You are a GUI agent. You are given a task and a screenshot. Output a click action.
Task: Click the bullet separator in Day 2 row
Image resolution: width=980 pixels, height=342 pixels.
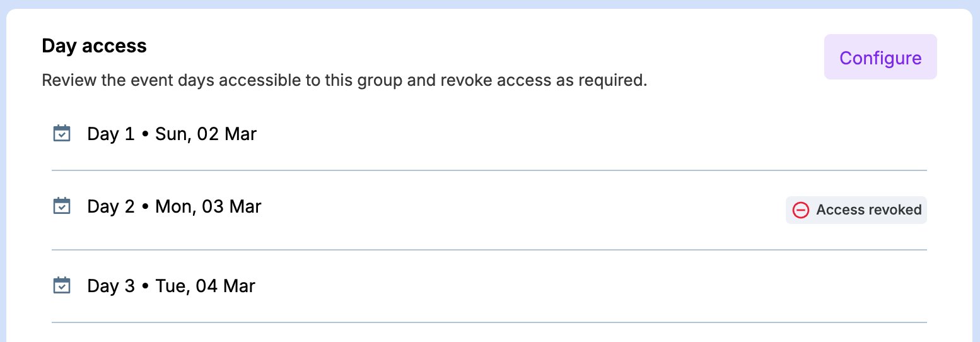click(145, 207)
